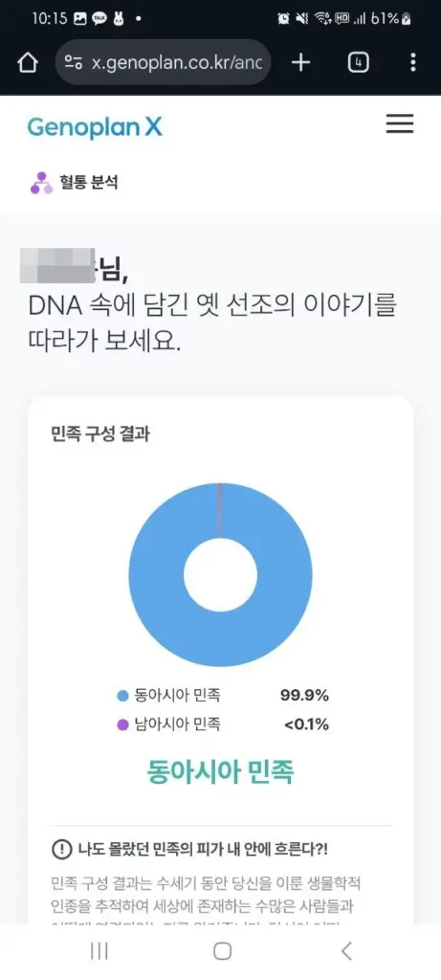Tap the large green 동아시아 민족 heading
The image size is (441, 980).
coord(220,772)
